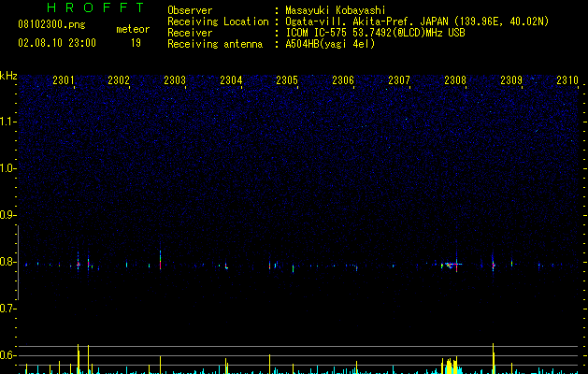Click observer name Masayuki Kobayashi

[336, 10]
